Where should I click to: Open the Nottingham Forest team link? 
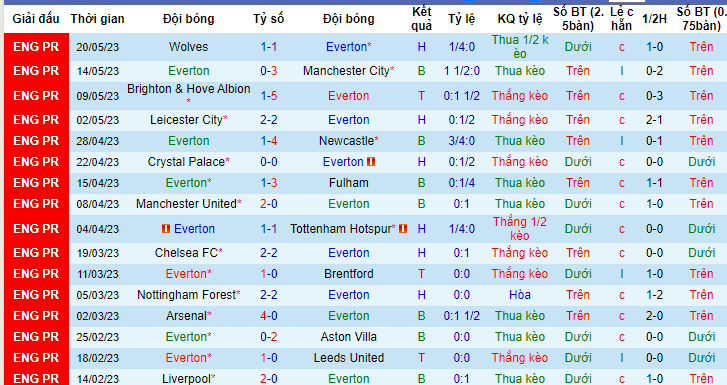click(x=186, y=295)
